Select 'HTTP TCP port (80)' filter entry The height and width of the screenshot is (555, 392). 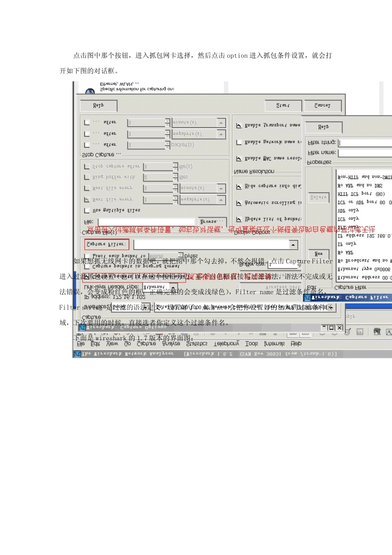tap(361, 194)
